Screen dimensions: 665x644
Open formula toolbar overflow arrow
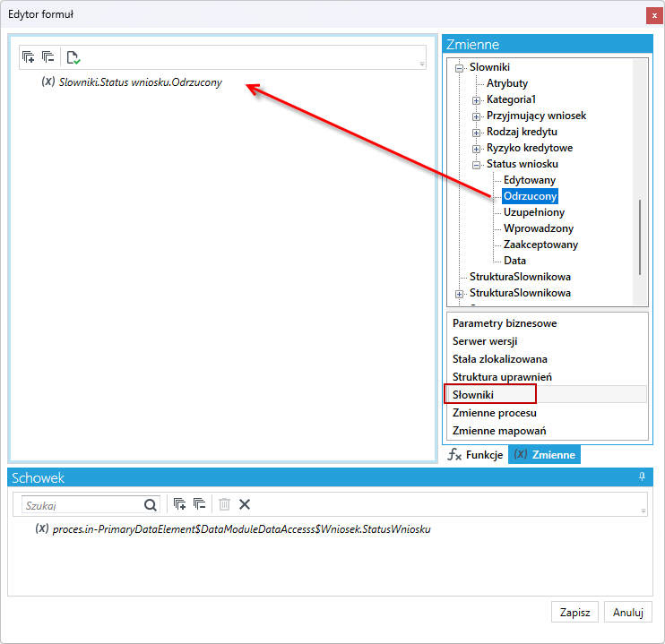point(422,64)
